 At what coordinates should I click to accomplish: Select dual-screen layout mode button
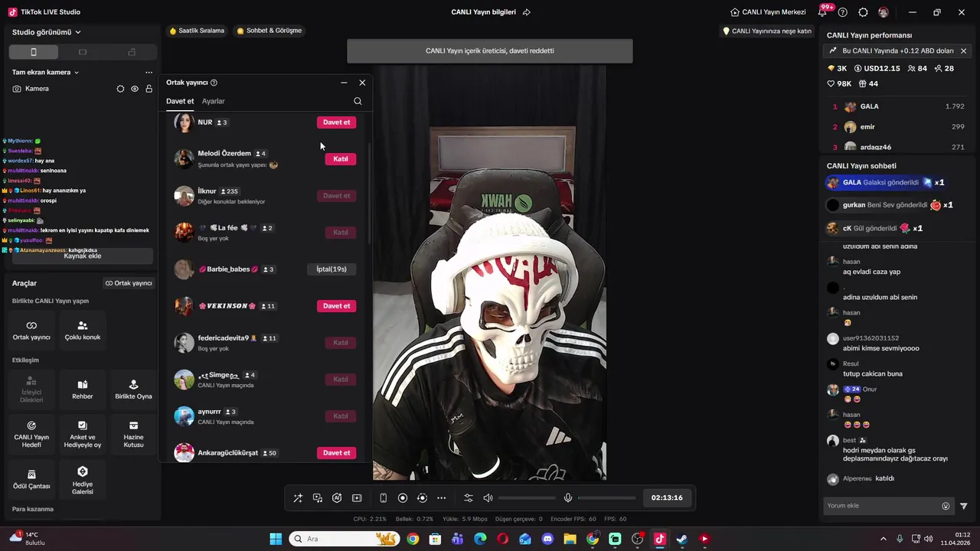tap(132, 52)
